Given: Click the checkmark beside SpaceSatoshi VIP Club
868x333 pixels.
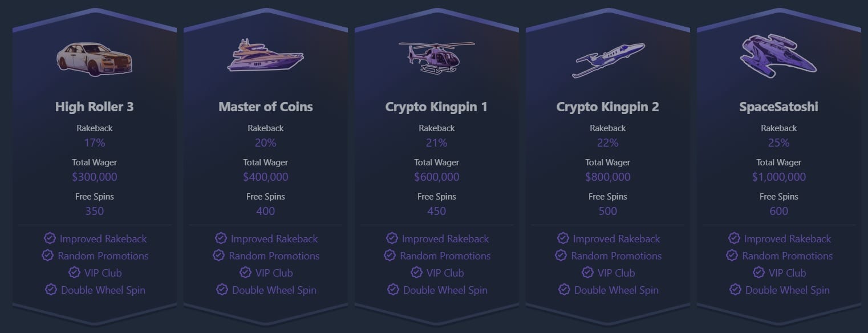Looking at the screenshot, I should [759, 273].
